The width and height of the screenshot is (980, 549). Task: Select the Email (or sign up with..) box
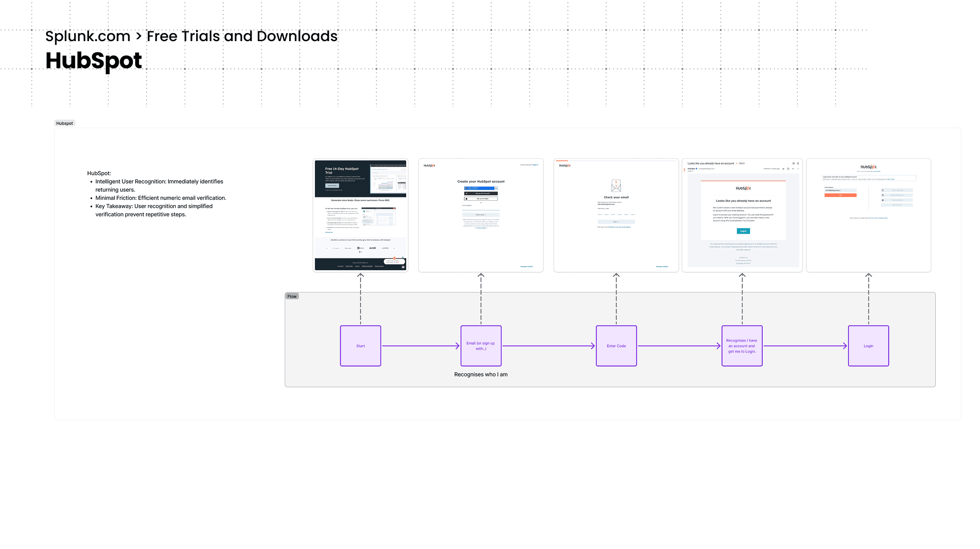481,346
